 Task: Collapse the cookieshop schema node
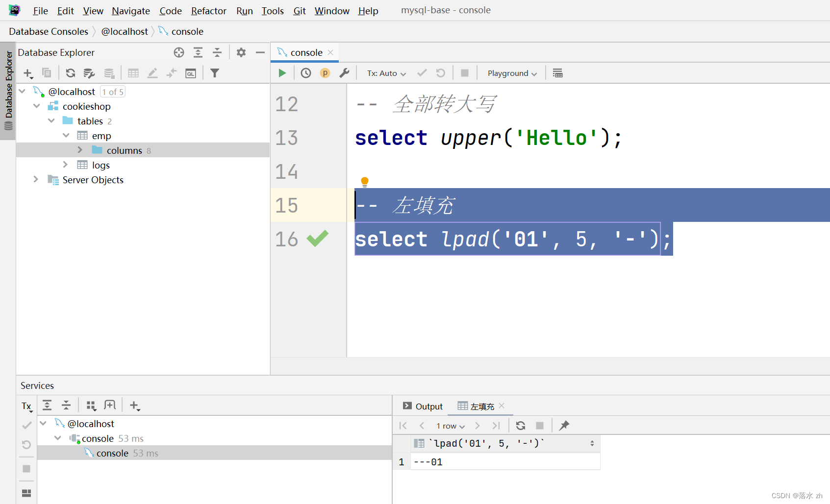click(x=37, y=106)
